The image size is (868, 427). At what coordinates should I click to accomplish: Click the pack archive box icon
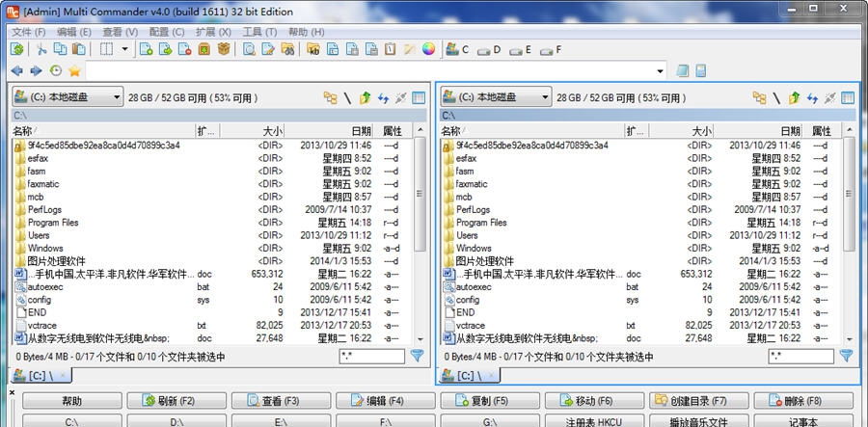[x=204, y=49]
